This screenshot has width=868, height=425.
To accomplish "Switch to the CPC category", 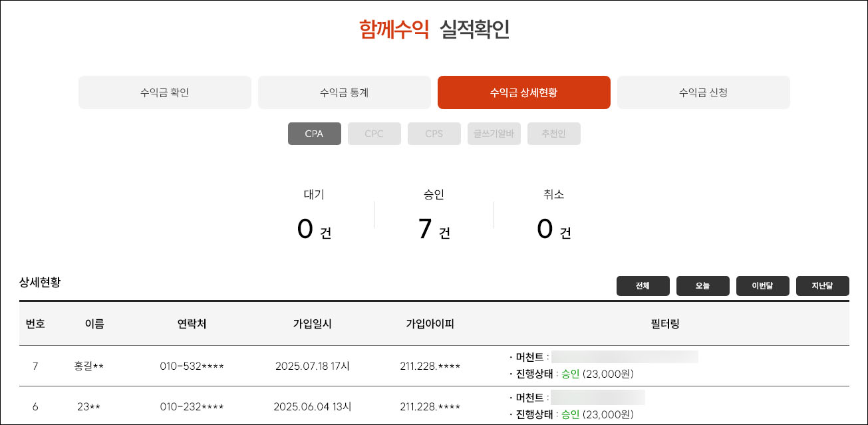I will [374, 134].
